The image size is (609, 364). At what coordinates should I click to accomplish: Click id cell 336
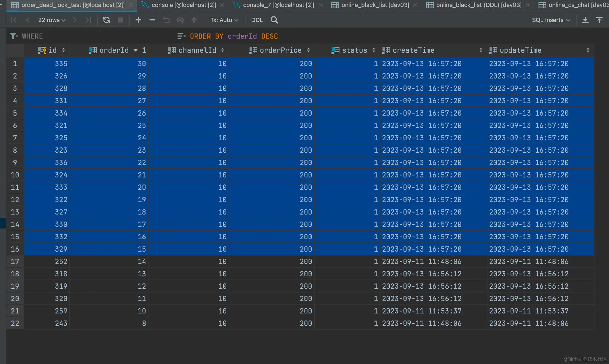[47, 163]
